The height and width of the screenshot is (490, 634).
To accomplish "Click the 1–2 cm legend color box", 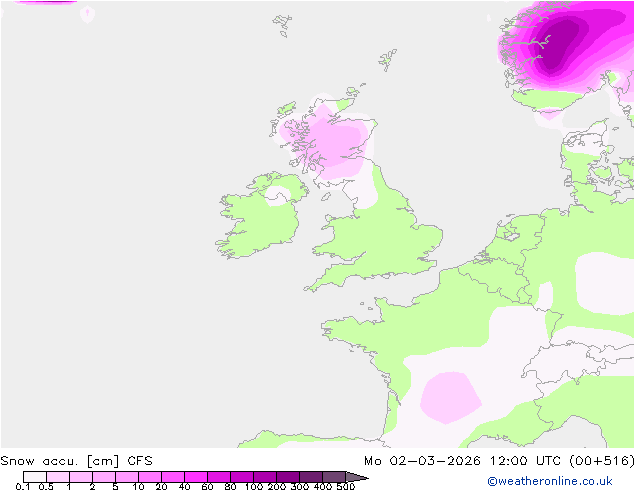I will [81, 477].
